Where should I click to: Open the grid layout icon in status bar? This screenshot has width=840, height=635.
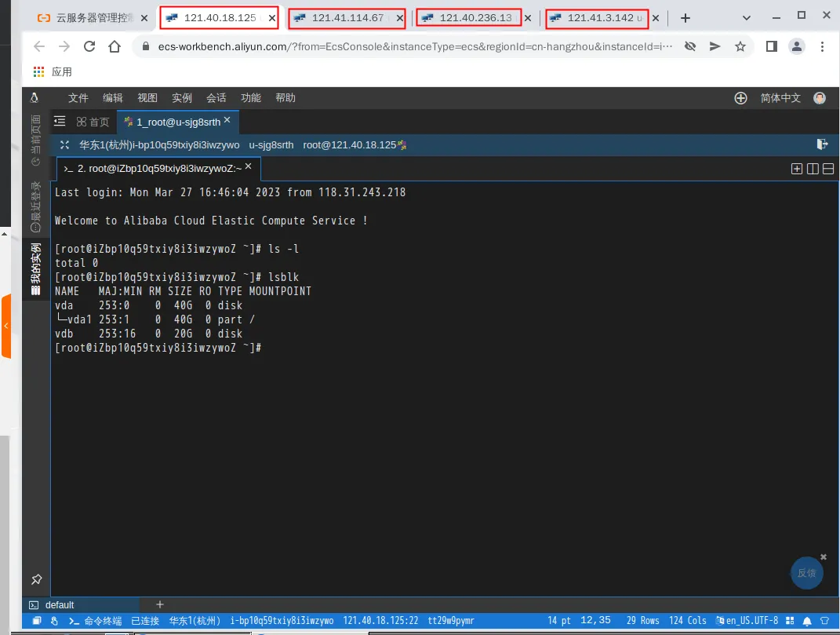coord(790,621)
